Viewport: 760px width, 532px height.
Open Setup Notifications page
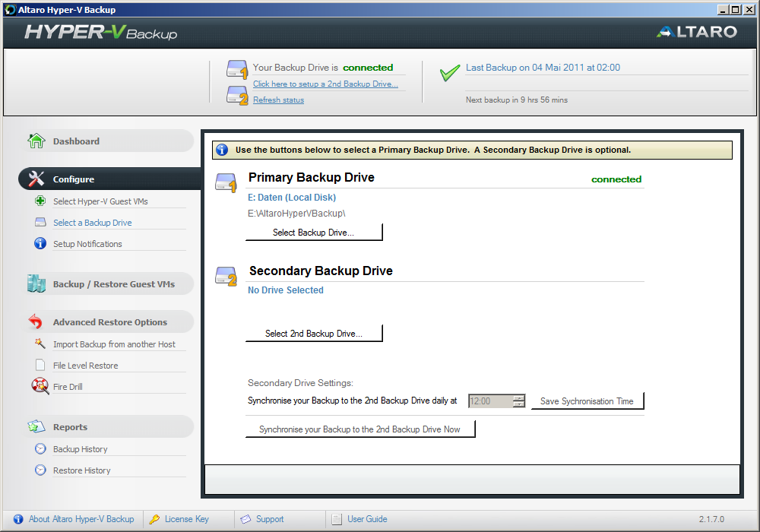(x=87, y=244)
